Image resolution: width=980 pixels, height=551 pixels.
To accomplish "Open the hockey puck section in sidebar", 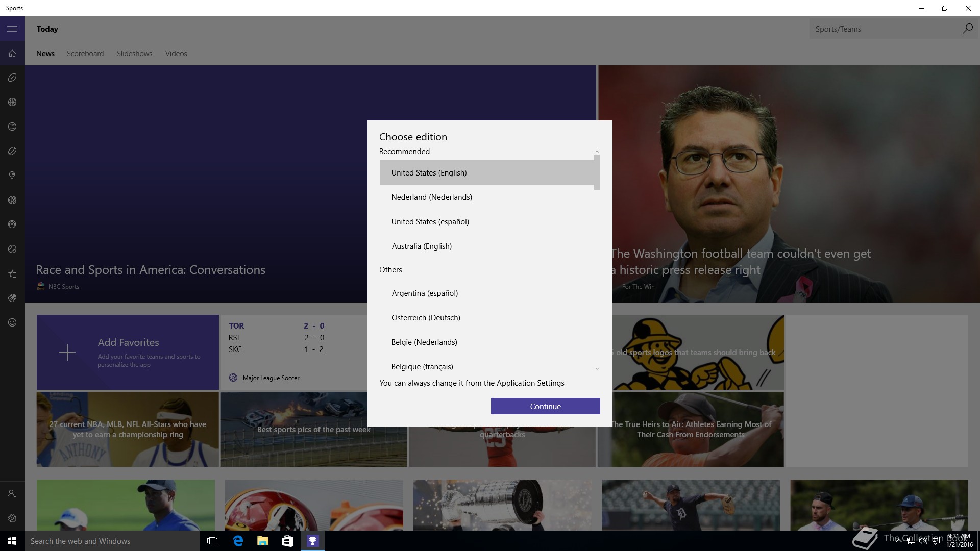I will pyautogui.click(x=12, y=151).
